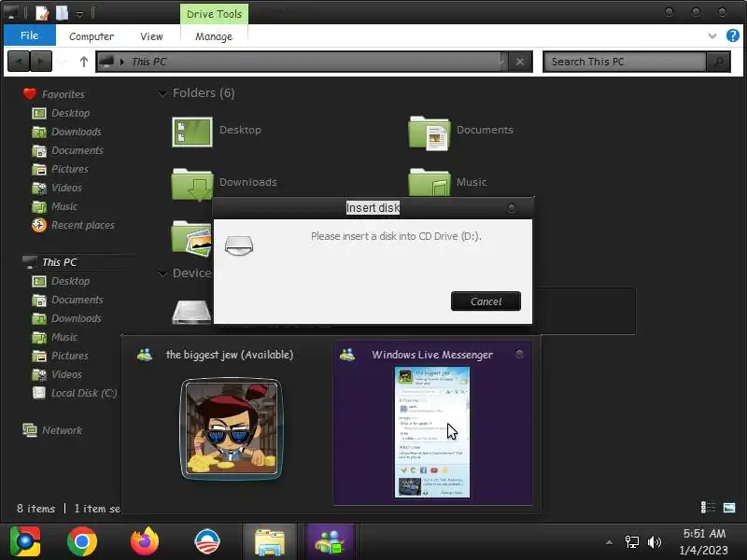
Task: Open Pictures under Favorites
Action: coord(69,169)
